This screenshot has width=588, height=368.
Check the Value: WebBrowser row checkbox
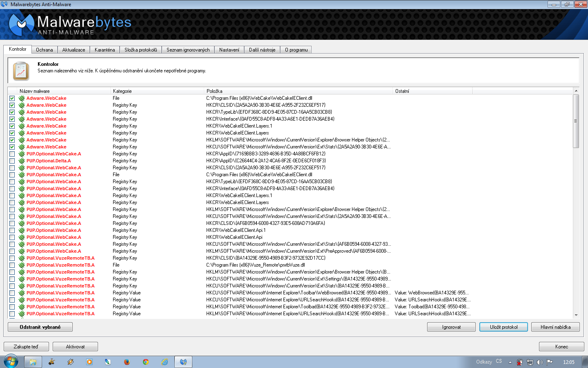click(12, 293)
